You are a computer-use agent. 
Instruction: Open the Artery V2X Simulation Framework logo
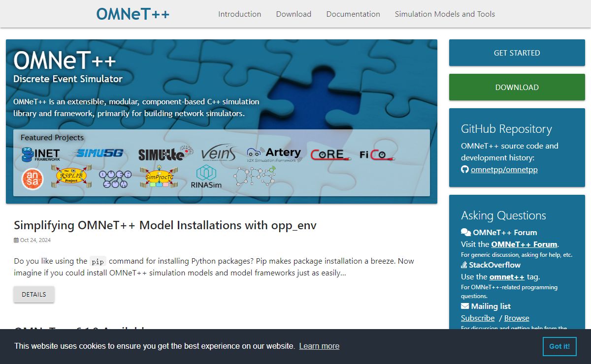(x=274, y=154)
